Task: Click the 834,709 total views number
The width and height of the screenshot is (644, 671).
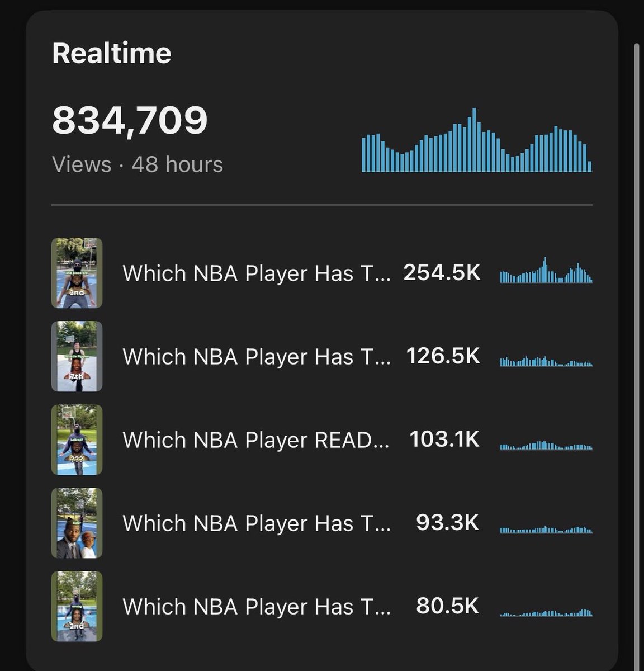Action: click(130, 121)
